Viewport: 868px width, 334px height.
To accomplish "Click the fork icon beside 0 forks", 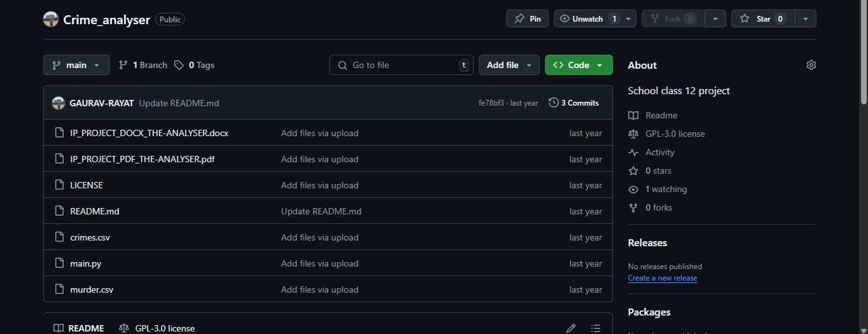I will point(633,207).
